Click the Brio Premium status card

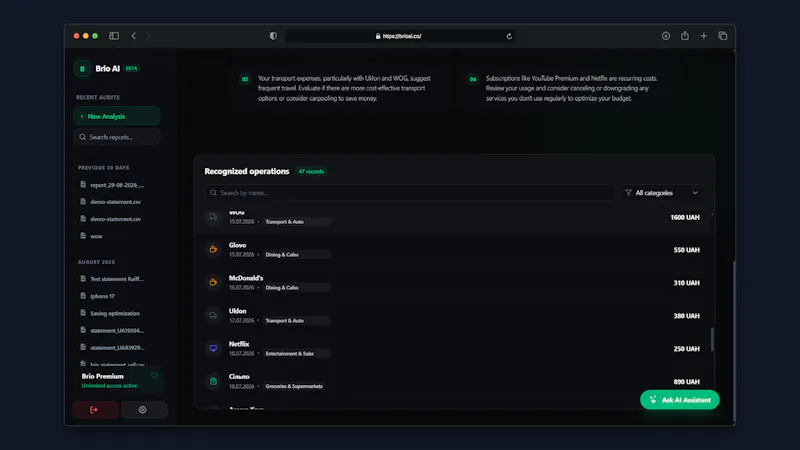pyautogui.click(x=118, y=381)
